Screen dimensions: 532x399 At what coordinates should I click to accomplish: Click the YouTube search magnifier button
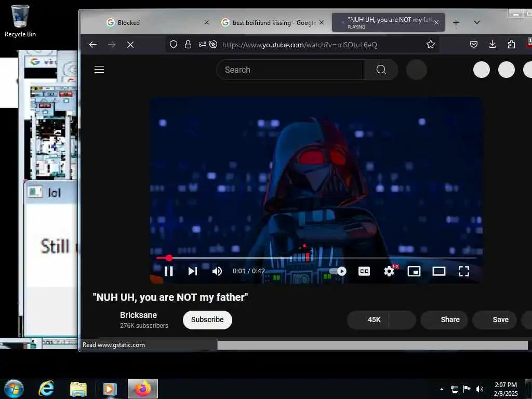[x=381, y=70]
